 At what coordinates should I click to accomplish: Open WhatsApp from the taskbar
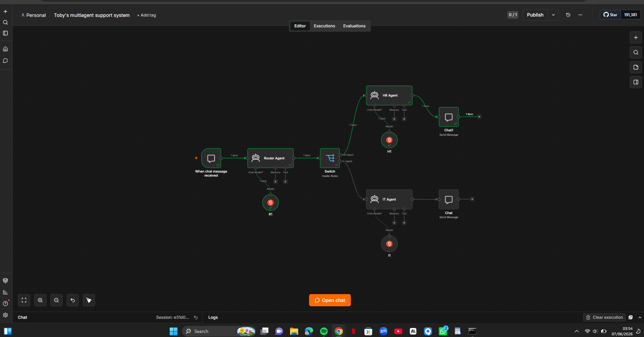pos(443,331)
